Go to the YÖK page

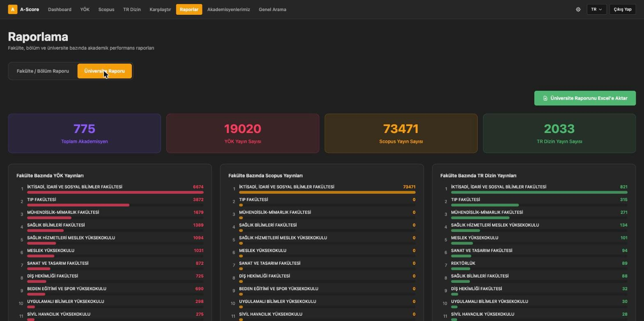[85, 9]
